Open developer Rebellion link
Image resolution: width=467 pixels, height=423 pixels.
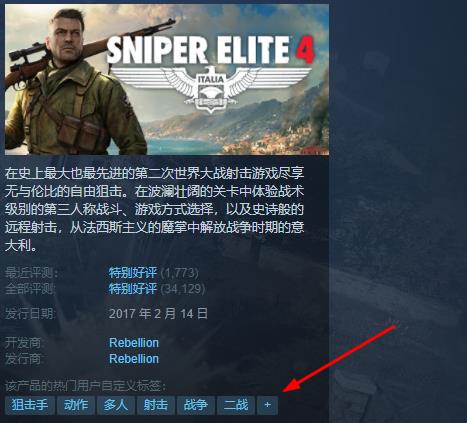[134, 343]
